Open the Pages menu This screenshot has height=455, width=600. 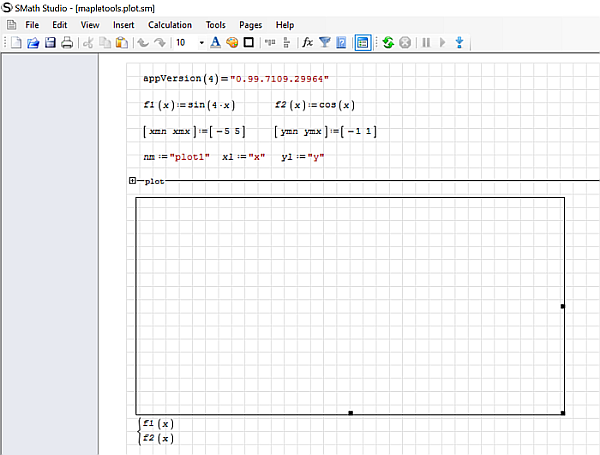[x=250, y=24]
